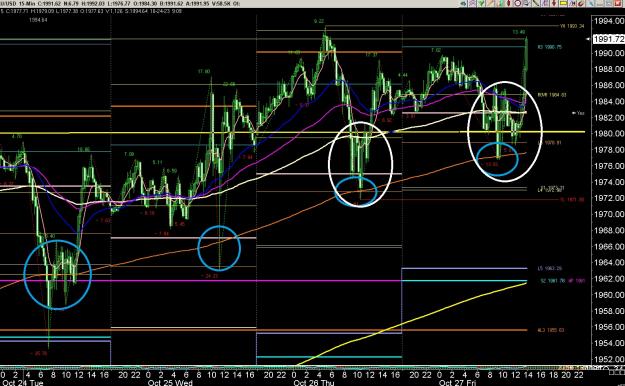Click the R3 1990.75 pivot label
This screenshot has width=625, height=386.
[x=550, y=47]
